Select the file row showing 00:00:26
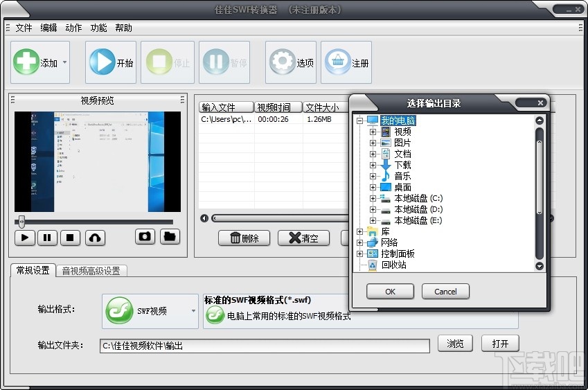This screenshot has width=588, height=390. tap(274, 119)
